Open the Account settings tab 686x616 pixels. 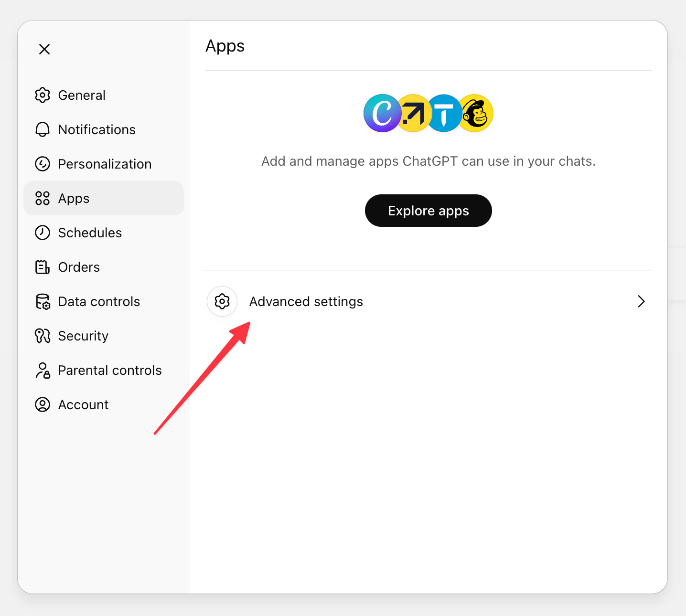tap(83, 404)
